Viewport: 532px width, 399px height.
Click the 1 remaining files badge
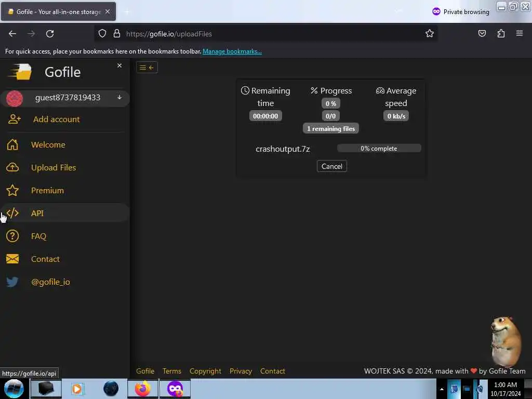click(331, 129)
